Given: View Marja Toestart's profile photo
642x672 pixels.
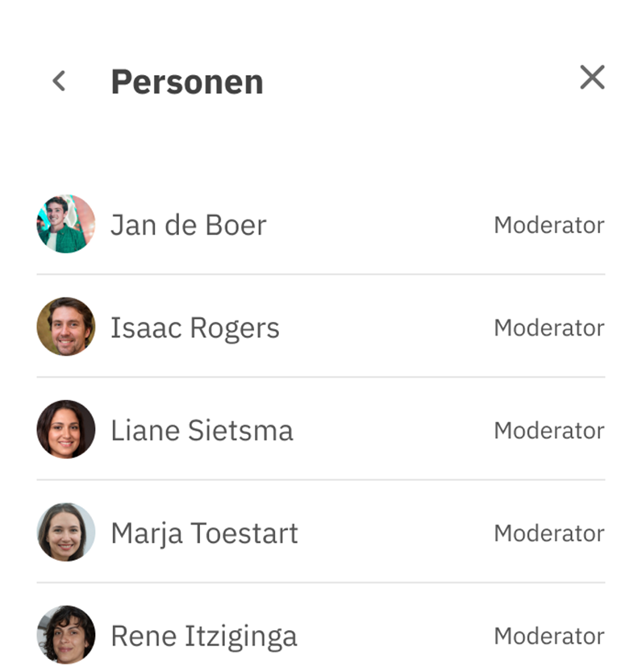Looking at the screenshot, I should point(66,532).
